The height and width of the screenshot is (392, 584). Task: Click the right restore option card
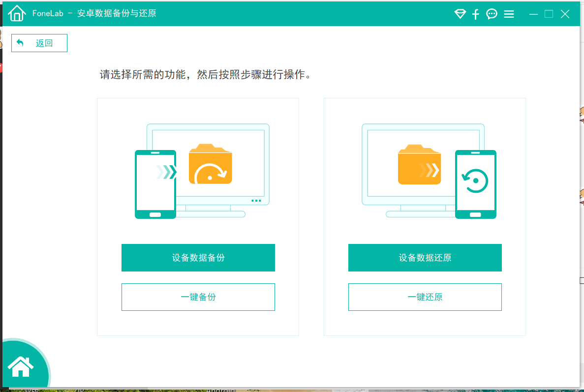point(425,216)
